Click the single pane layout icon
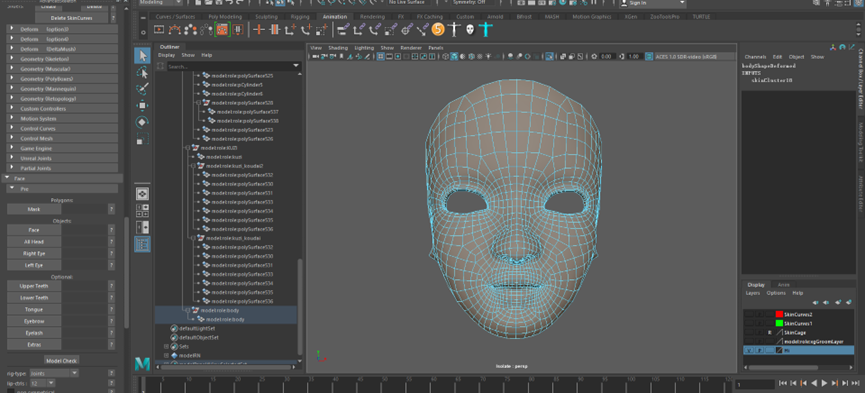 (x=142, y=194)
